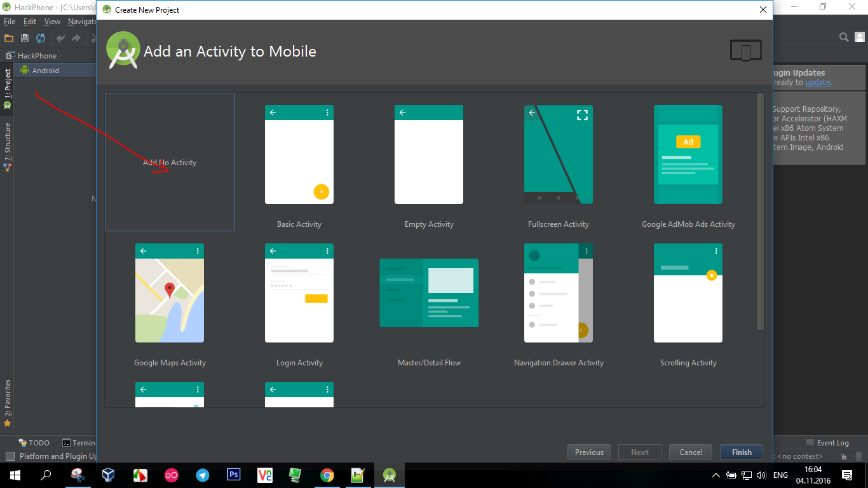
Task: Open Photoshop from the taskbar
Action: [234, 475]
